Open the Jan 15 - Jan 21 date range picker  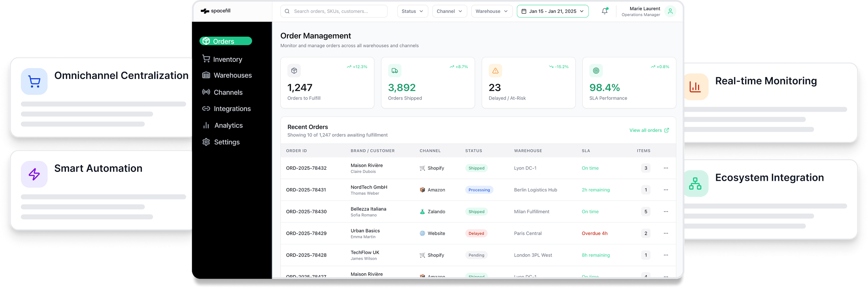[552, 11]
